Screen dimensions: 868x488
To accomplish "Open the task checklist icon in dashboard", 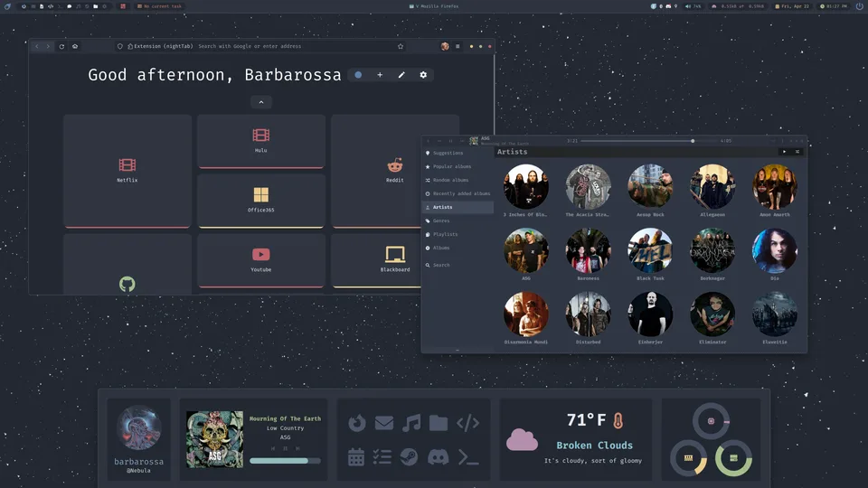I will coord(382,457).
